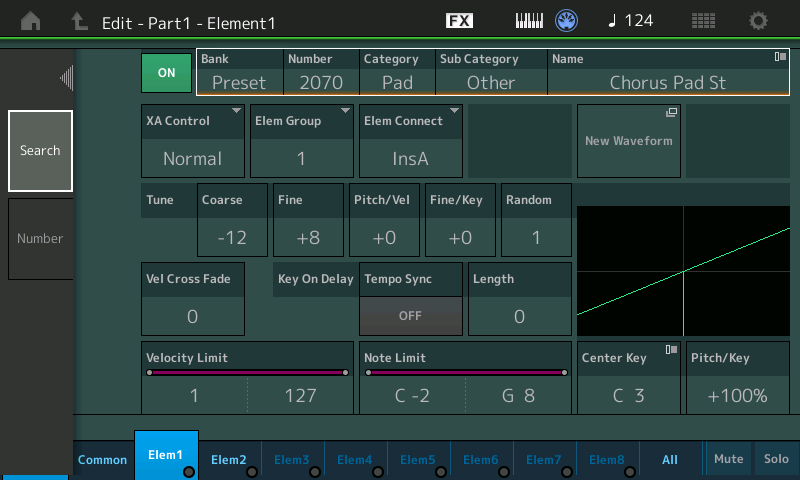Switch to the Elem2 tab
Image resolution: width=800 pixels, height=480 pixels.
click(x=229, y=459)
